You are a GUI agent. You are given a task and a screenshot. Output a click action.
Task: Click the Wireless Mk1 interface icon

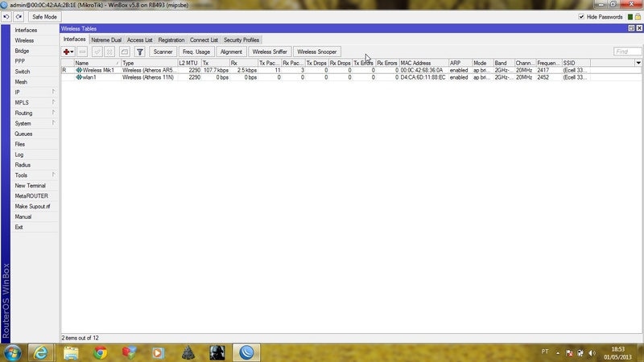point(79,70)
